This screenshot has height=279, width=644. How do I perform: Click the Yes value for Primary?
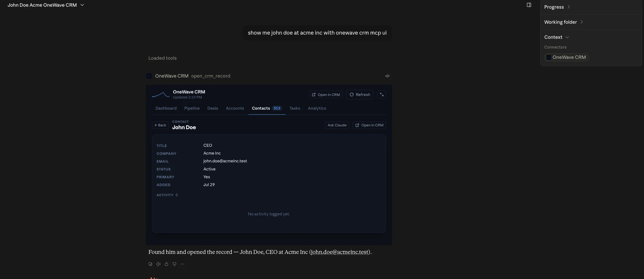click(207, 177)
